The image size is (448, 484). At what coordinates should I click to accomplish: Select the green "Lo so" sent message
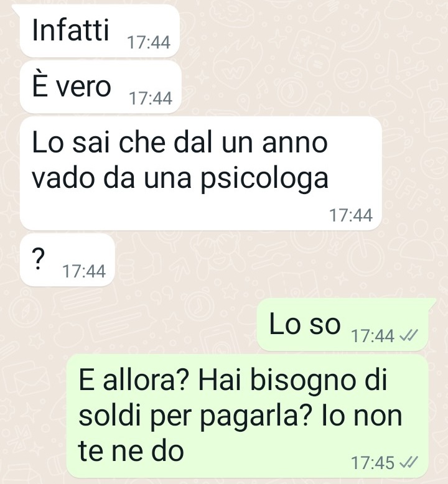click(x=343, y=324)
